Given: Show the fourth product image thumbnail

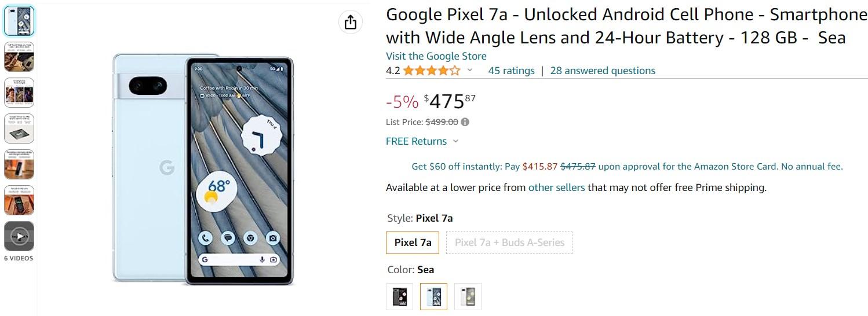Looking at the screenshot, I should click(19, 128).
